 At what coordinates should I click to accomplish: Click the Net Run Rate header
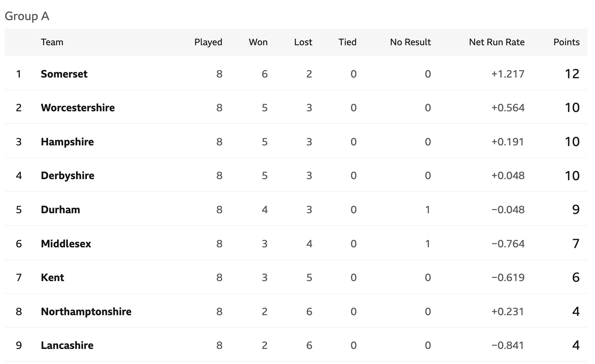click(497, 42)
